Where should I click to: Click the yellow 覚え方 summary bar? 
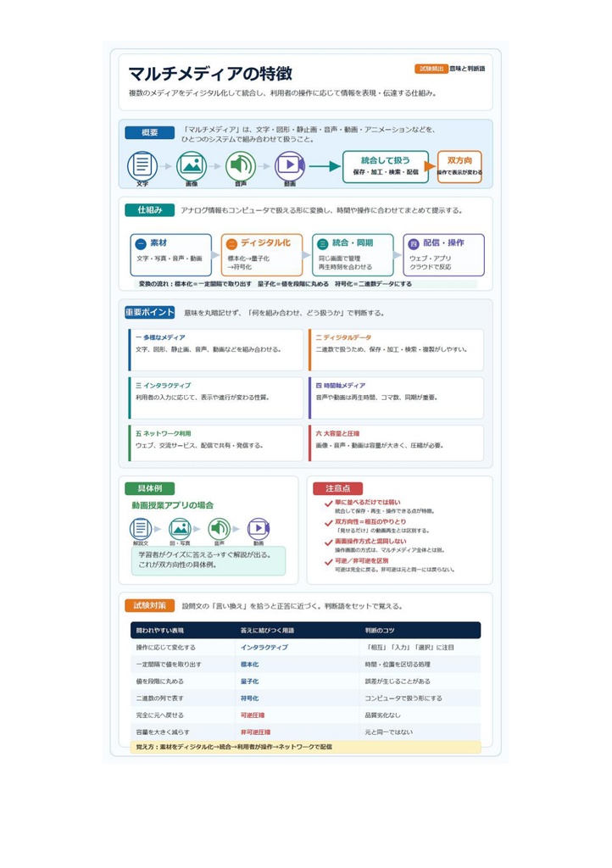click(305, 747)
